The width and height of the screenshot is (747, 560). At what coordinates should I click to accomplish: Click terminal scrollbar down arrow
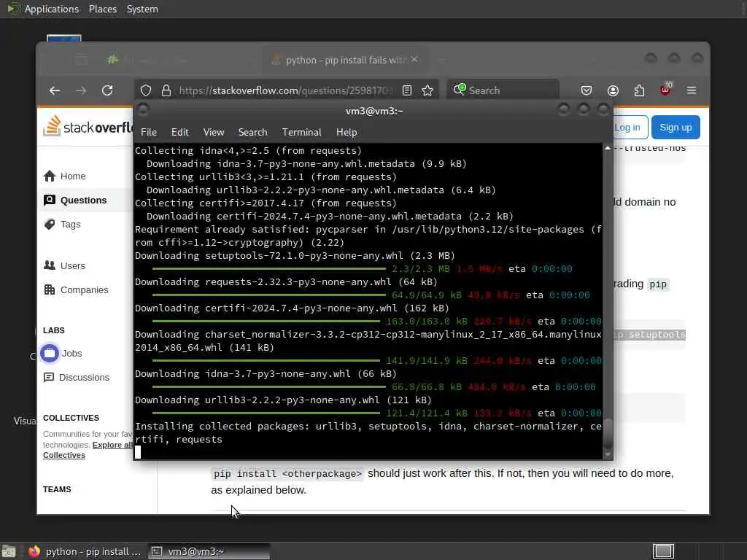pos(608,455)
